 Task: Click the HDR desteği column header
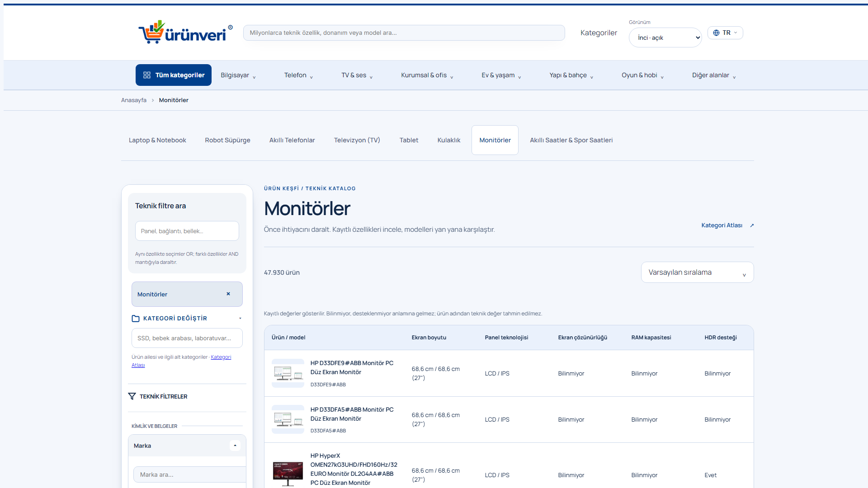[721, 338]
